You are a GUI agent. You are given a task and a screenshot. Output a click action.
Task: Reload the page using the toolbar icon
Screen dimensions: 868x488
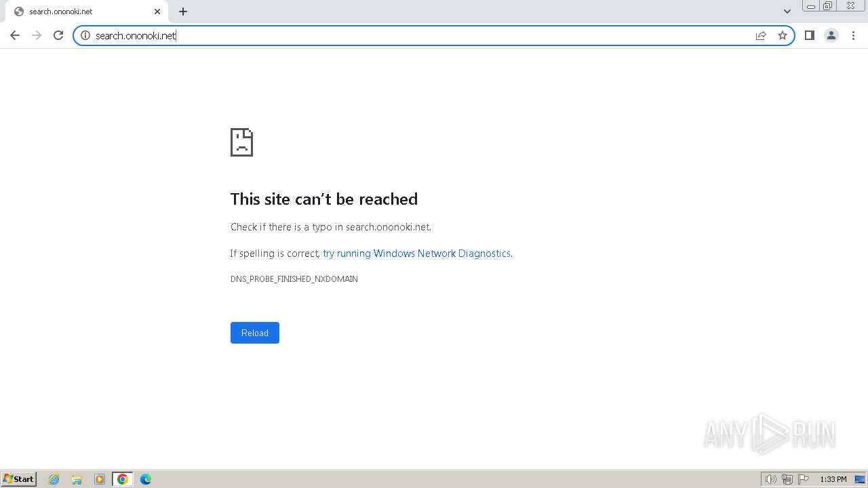(58, 35)
